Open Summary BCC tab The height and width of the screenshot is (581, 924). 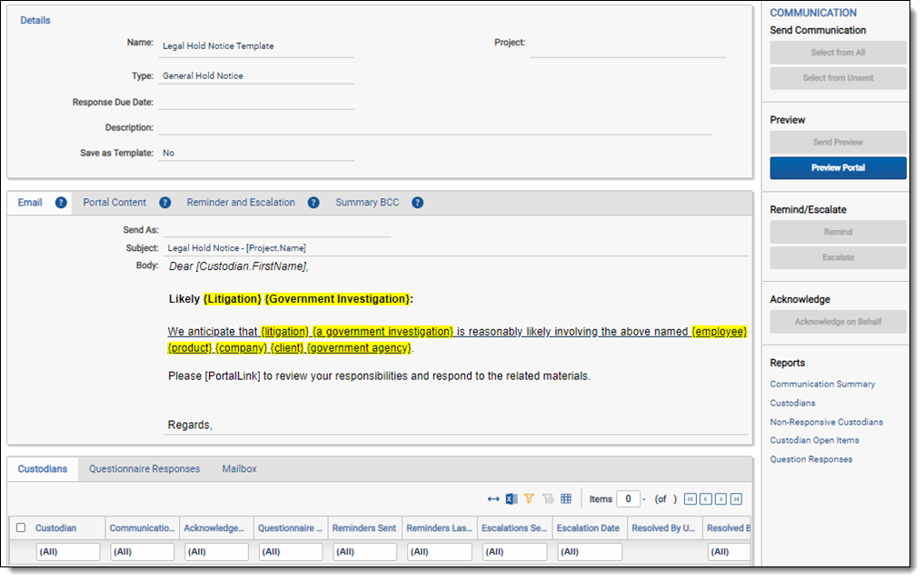[367, 203]
